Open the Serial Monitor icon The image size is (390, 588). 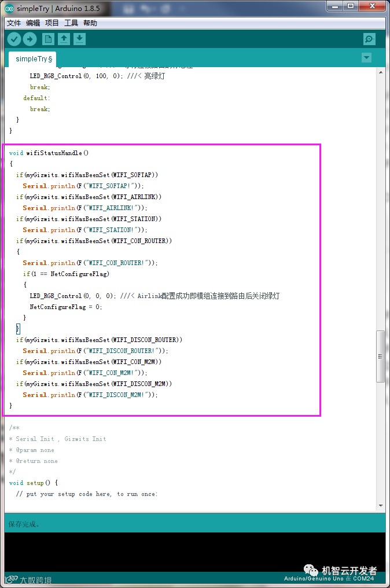[369, 39]
